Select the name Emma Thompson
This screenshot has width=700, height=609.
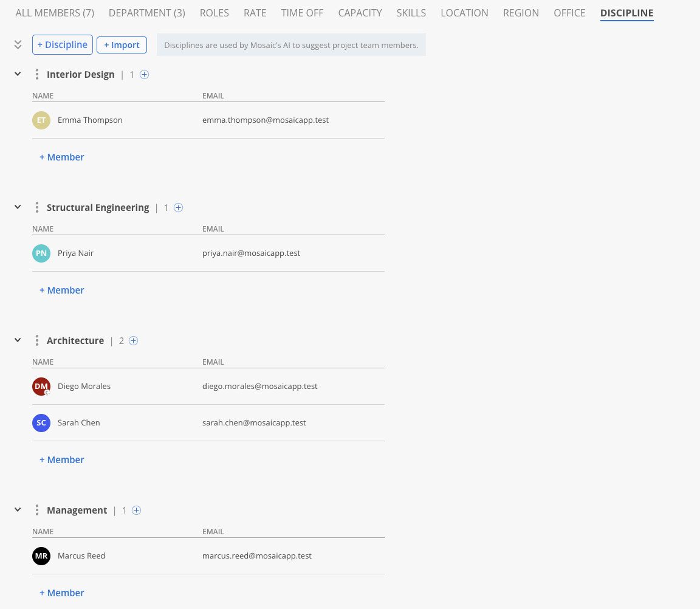[x=90, y=120]
